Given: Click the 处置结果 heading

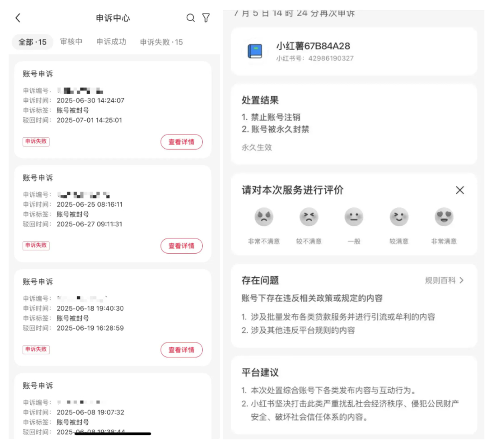Looking at the screenshot, I should coord(260,100).
